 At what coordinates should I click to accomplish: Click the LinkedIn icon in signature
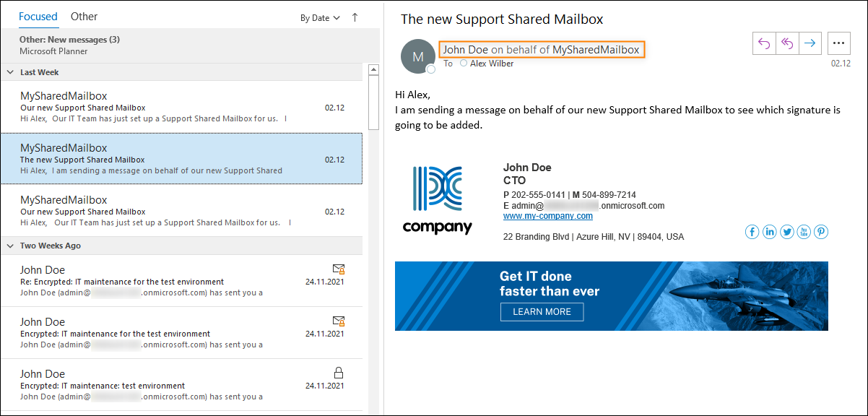click(x=769, y=232)
